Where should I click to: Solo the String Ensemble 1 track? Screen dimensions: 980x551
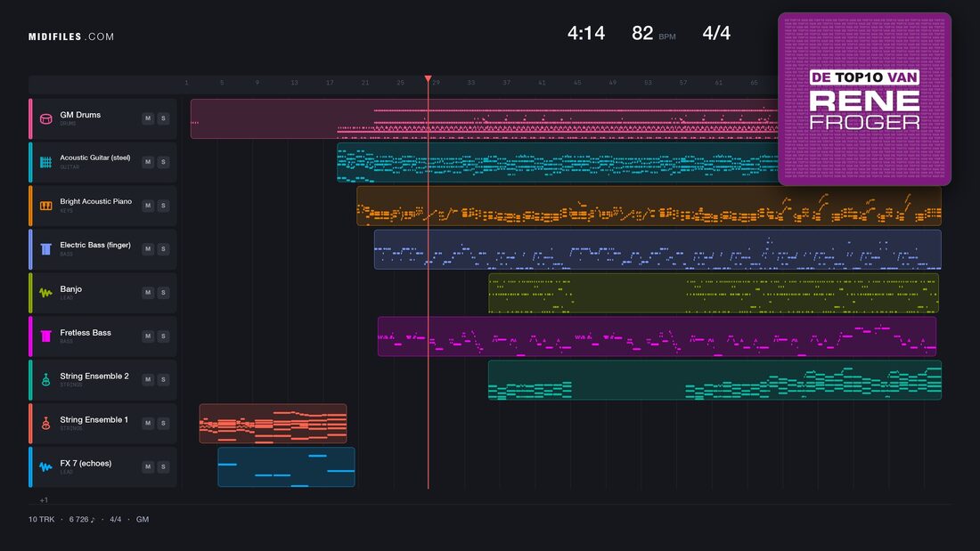[163, 423]
